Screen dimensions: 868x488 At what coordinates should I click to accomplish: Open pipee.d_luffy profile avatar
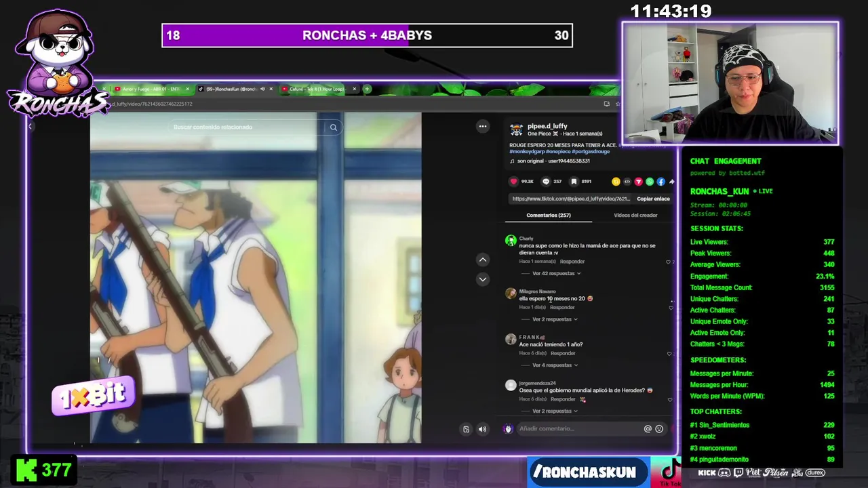(x=517, y=129)
